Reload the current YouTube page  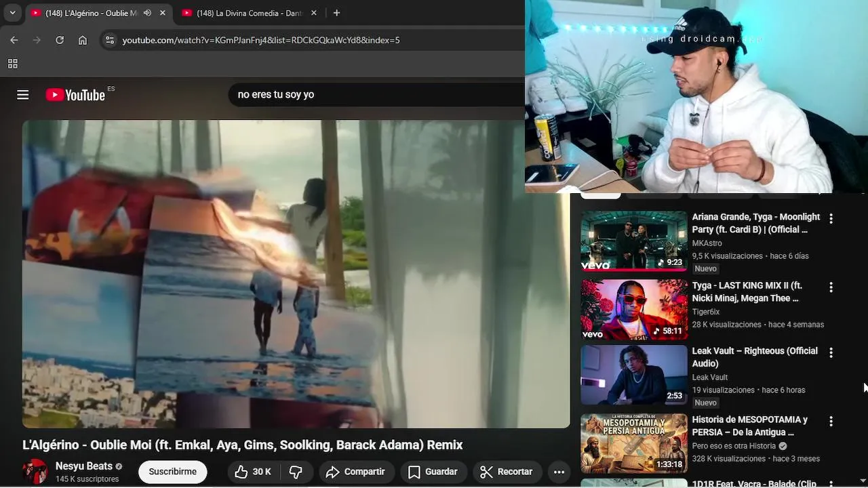tap(60, 40)
